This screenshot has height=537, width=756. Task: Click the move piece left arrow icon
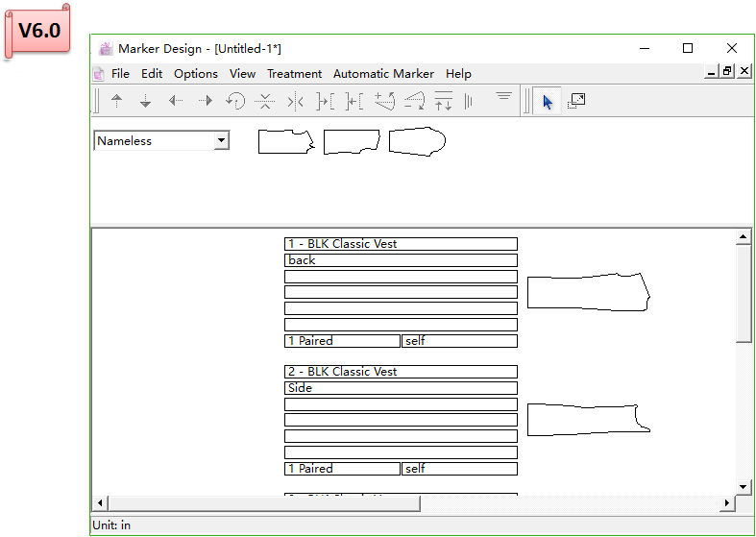pyautogui.click(x=176, y=101)
